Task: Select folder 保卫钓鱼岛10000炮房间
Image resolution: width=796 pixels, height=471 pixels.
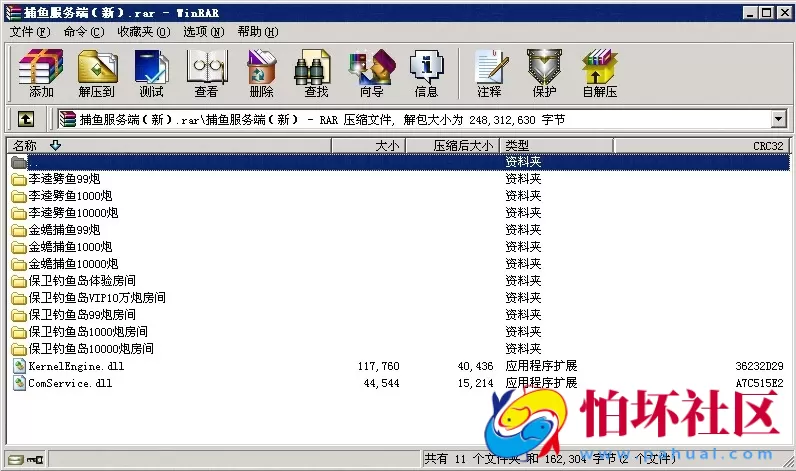Action: coord(91,349)
